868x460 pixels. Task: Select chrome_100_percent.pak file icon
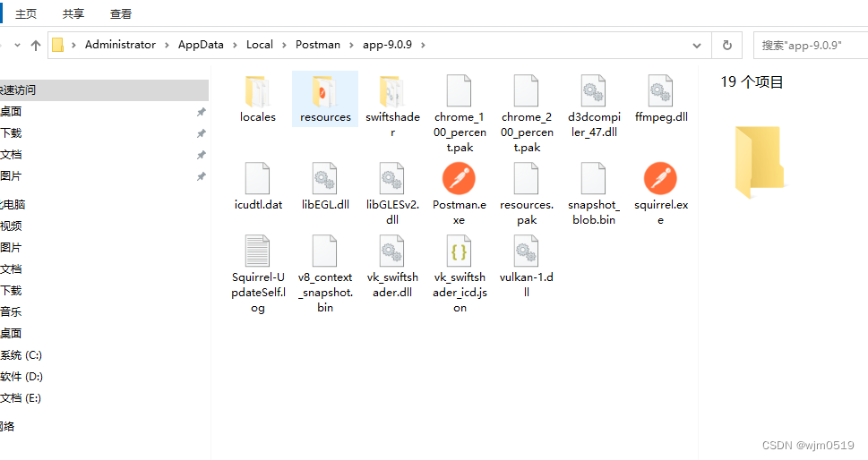pyautogui.click(x=459, y=90)
